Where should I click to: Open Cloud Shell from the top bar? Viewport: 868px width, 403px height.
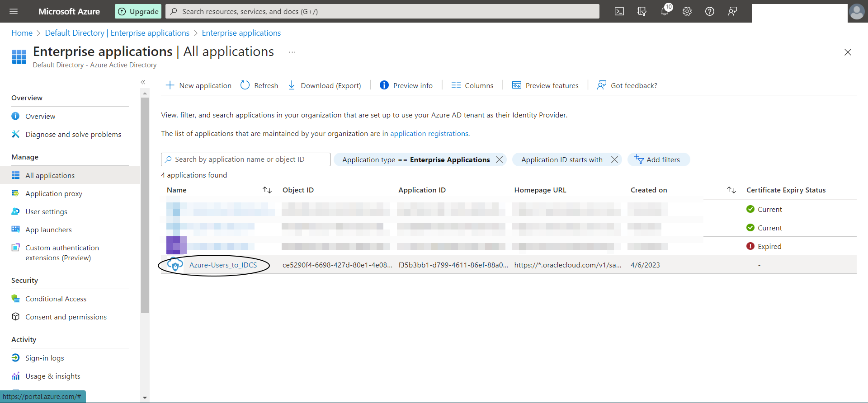pos(619,11)
